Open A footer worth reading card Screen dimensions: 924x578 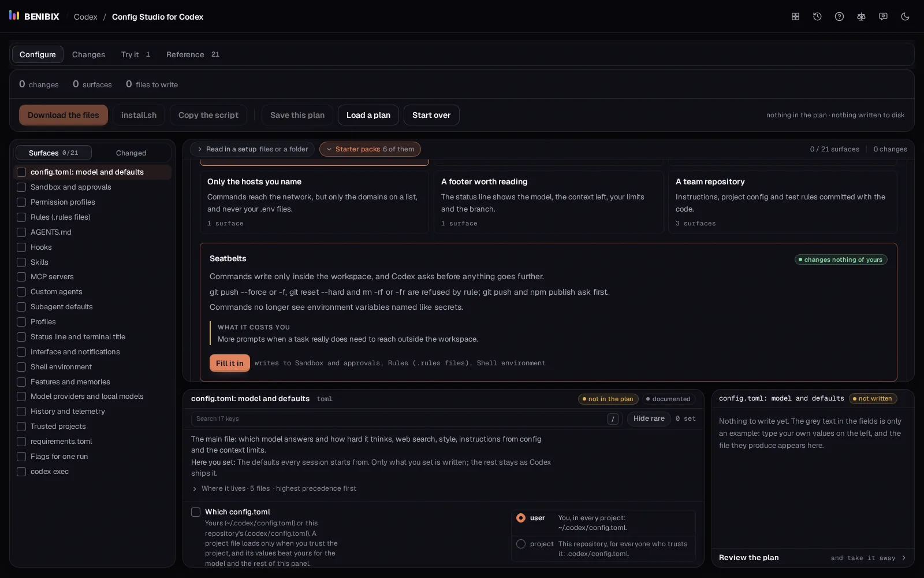pos(548,202)
